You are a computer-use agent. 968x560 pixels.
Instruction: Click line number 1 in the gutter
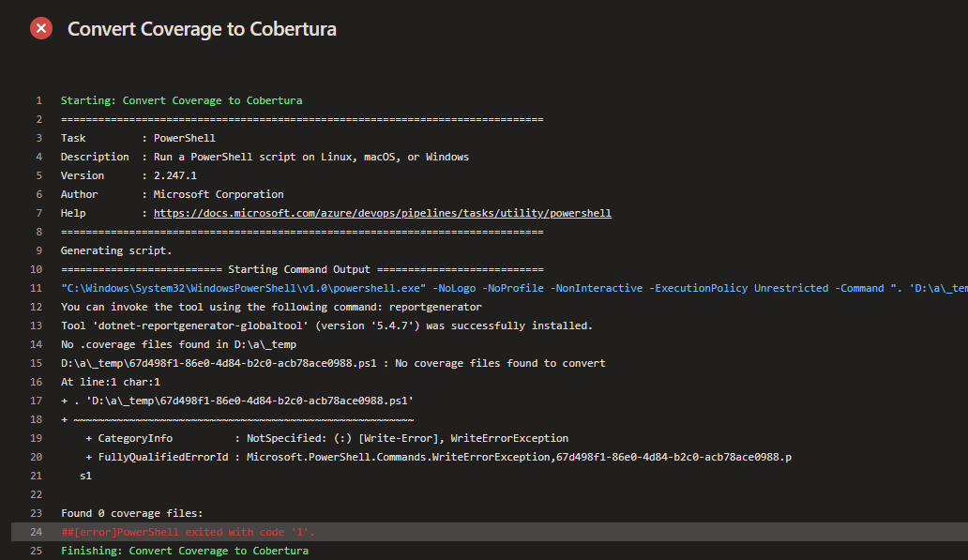pos(38,100)
